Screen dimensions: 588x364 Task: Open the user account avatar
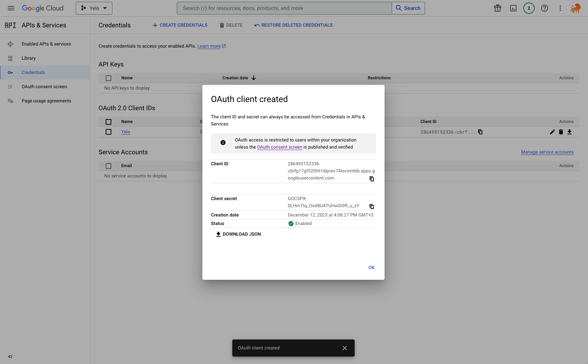(576, 8)
